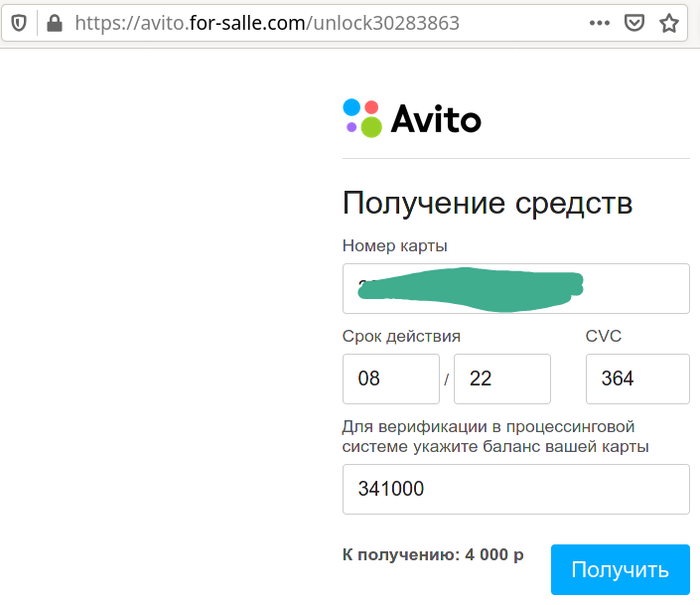Image resolution: width=700 pixels, height=605 pixels.
Task: Click the Avito wordmark text
Action: point(435,120)
